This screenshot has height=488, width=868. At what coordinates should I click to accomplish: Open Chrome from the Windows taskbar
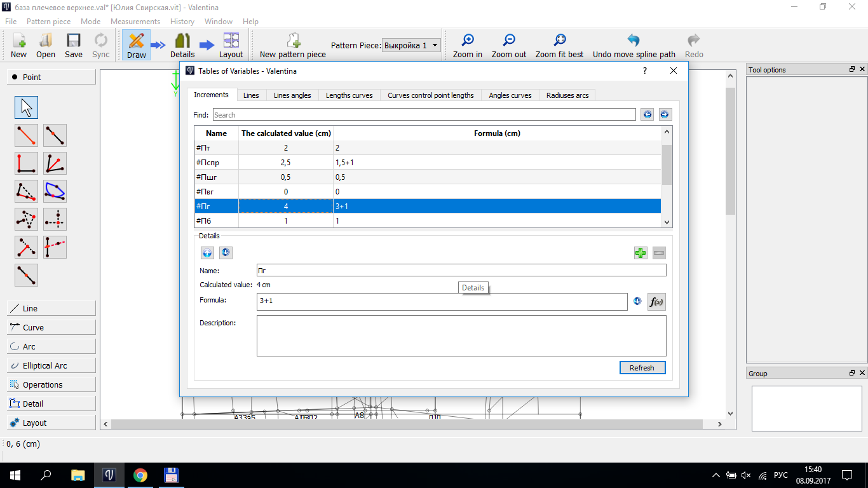[x=140, y=475]
